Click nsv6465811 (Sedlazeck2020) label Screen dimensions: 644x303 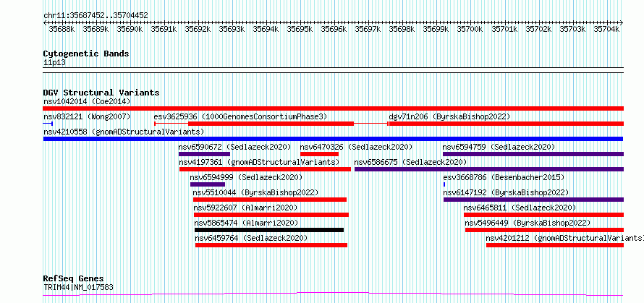click(520, 208)
